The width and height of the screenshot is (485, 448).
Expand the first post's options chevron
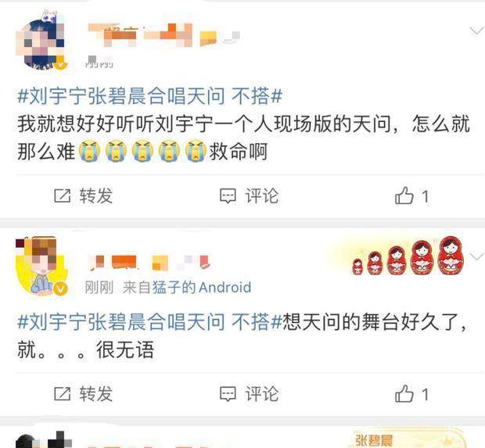click(x=476, y=31)
